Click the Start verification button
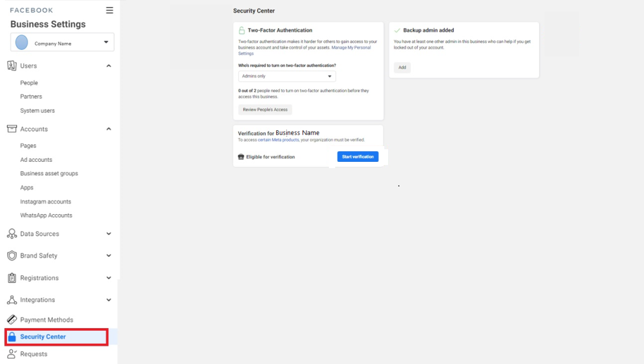Image resolution: width=644 pixels, height=364 pixels. (358, 157)
